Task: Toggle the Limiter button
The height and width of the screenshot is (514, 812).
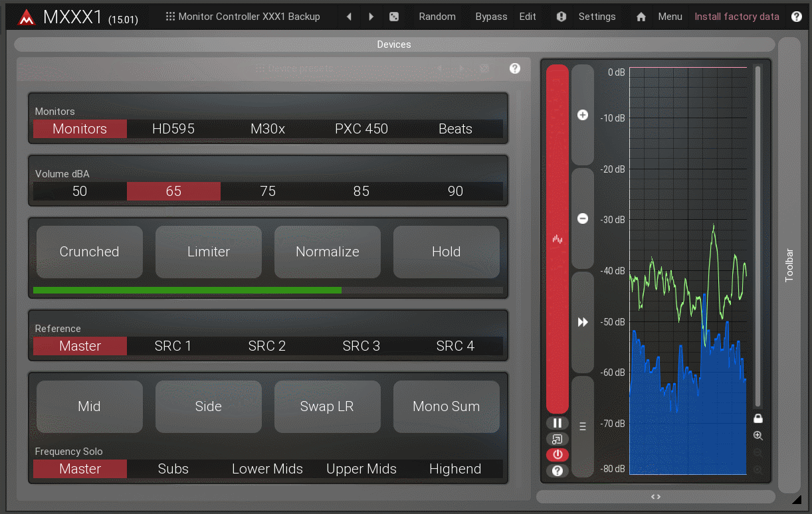Action: [x=209, y=252]
